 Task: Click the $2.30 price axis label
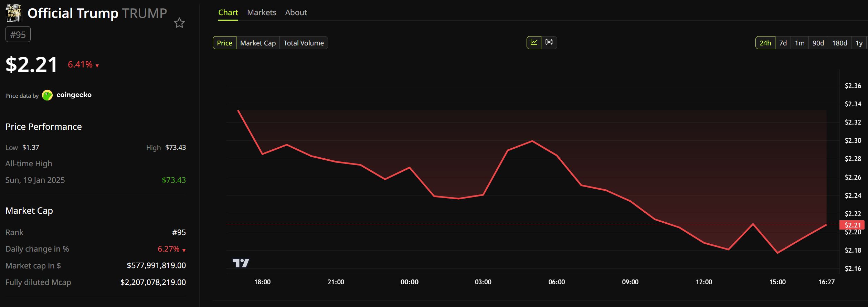pyautogui.click(x=853, y=140)
